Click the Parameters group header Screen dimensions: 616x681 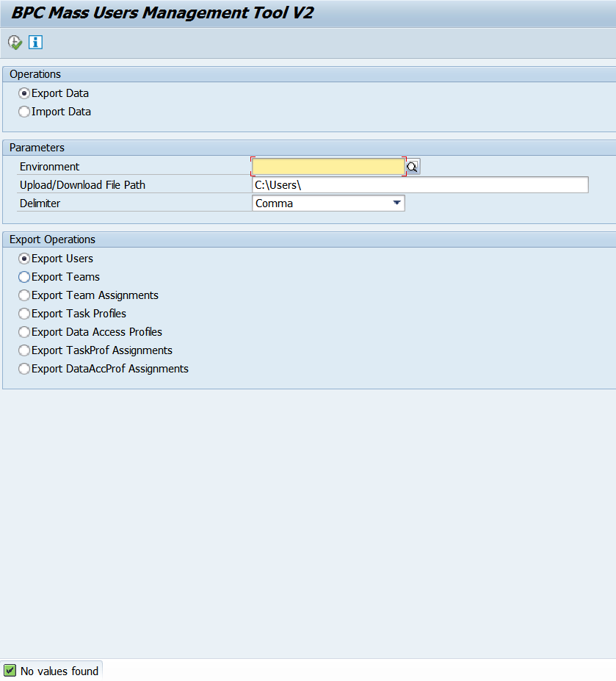[37, 148]
